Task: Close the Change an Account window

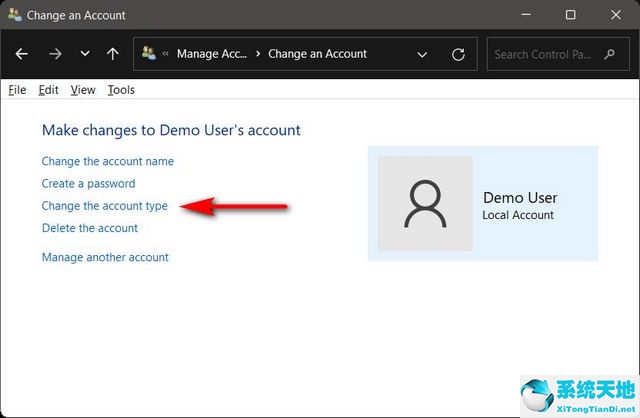Action: pyautogui.click(x=616, y=15)
